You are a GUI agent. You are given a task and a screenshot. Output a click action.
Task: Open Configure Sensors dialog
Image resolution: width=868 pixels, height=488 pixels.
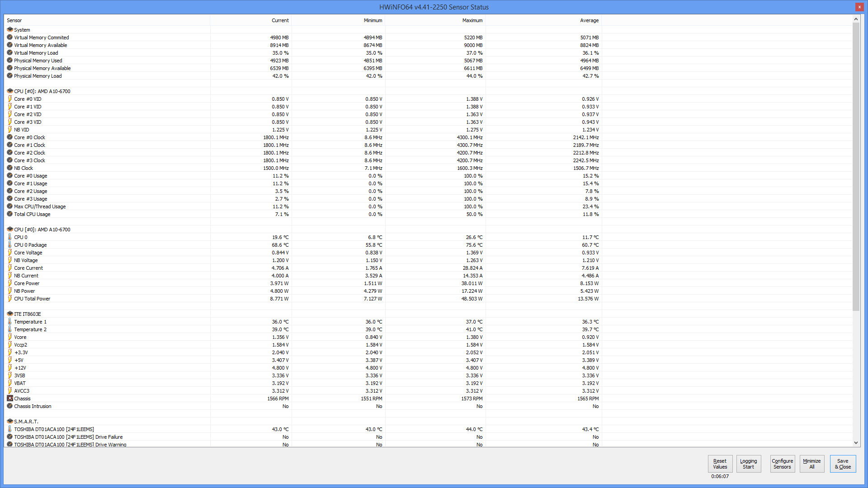click(782, 464)
